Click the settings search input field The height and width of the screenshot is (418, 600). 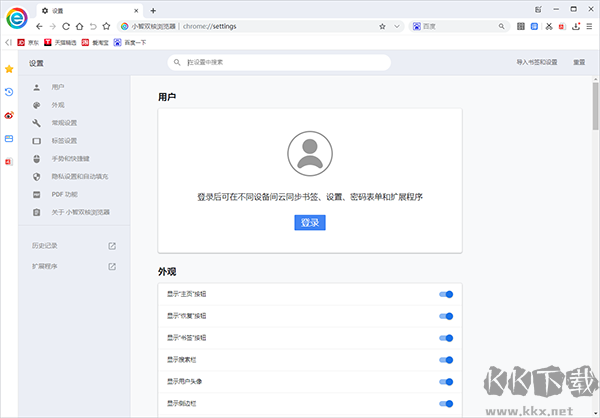point(279,62)
